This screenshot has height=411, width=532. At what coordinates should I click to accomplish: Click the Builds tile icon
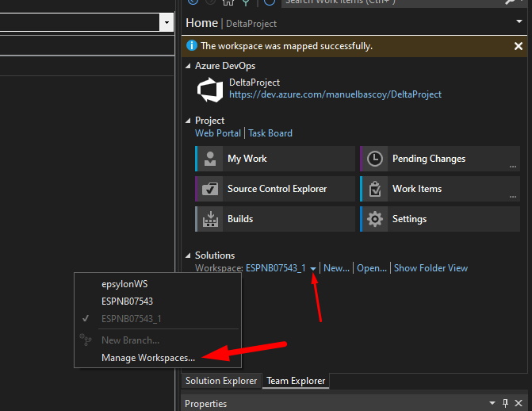coord(211,219)
